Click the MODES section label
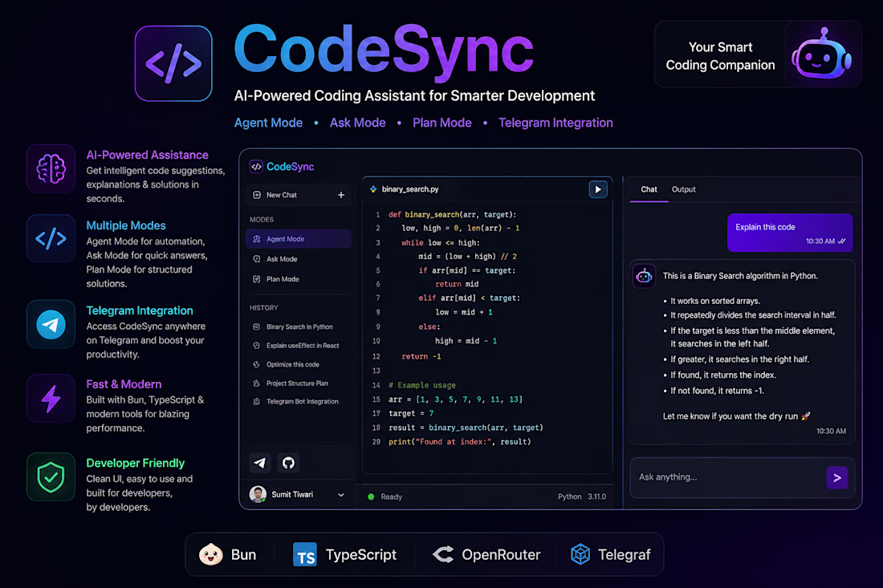The height and width of the screenshot is (588, 883). click(262, 220)
